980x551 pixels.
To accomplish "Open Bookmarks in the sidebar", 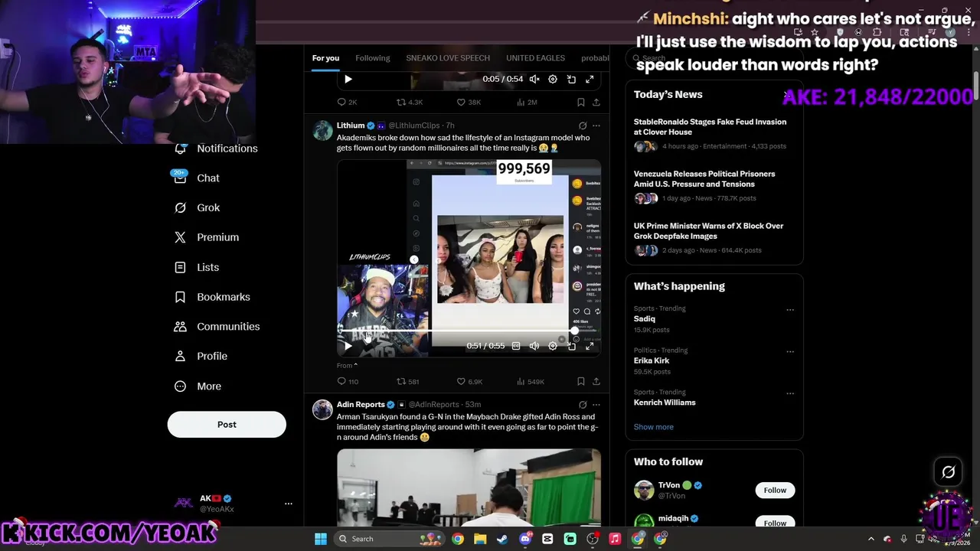I will click(213, 297).
